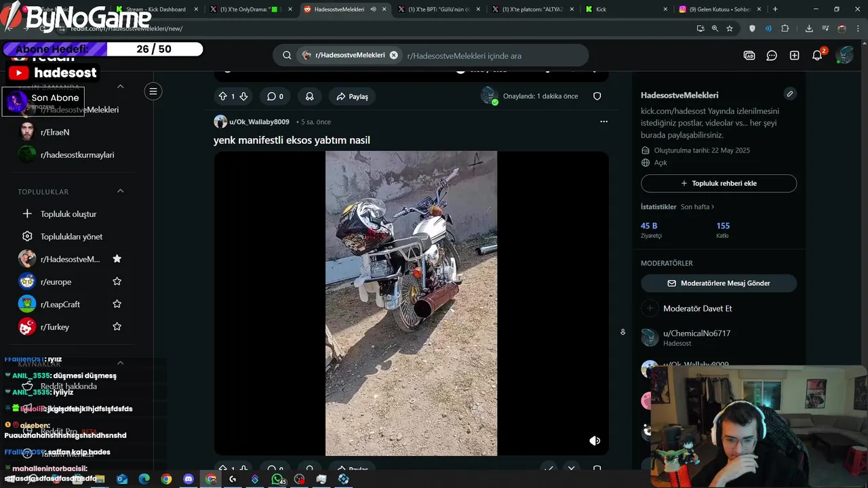The width and height of the screenshot is (868, 488).
Task: Give an award to the top post
Action: click(309, 96)
